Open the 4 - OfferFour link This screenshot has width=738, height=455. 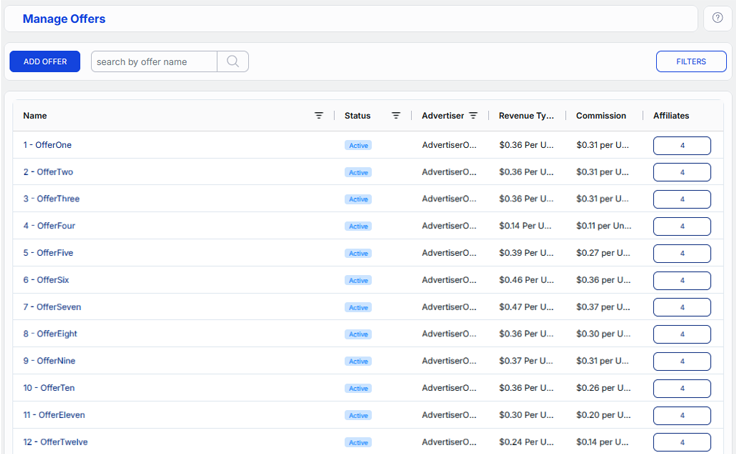(49, 226)
